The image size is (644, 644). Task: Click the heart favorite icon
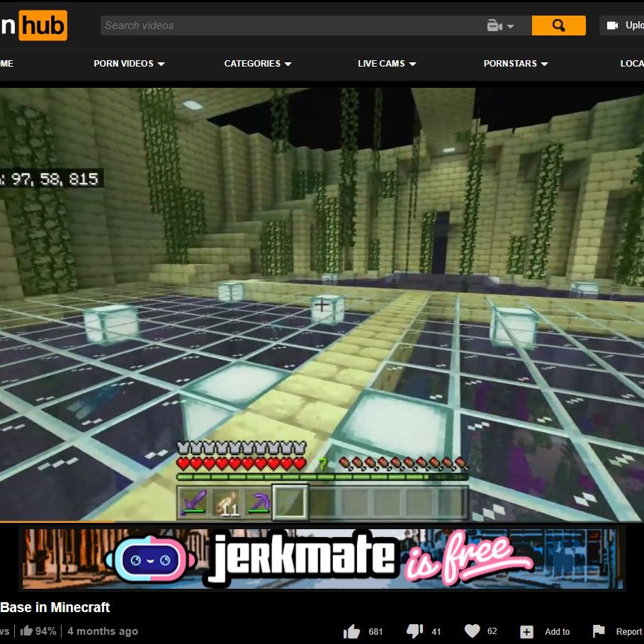[x=472, y=631]
